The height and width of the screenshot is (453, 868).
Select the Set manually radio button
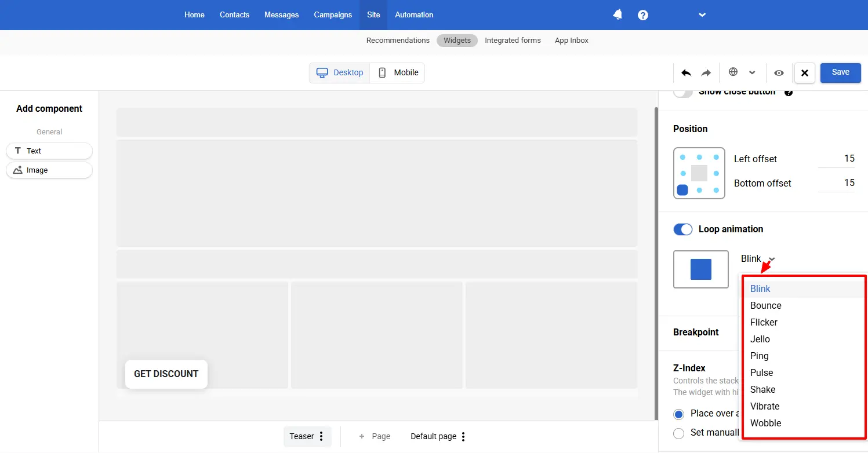point(678,433)
